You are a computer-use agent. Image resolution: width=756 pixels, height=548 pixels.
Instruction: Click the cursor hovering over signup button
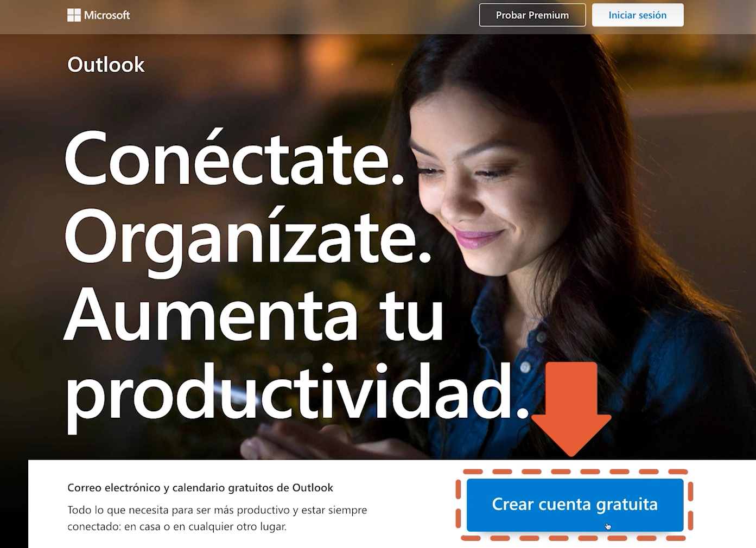(608, 526)
